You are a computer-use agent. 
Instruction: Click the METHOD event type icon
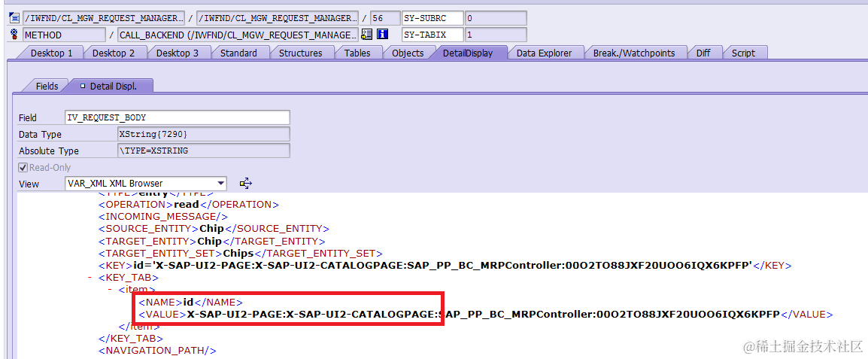pyautogui.click(x=14, y=35)
